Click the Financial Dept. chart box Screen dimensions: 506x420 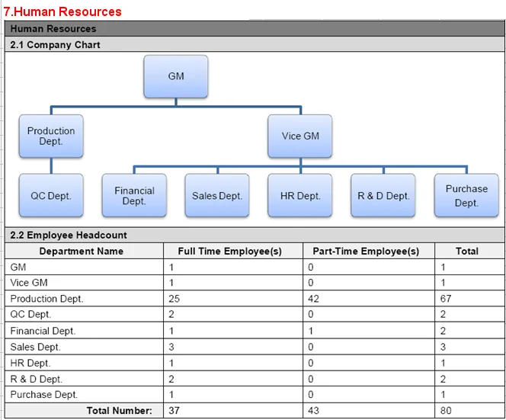pos(134,195)
